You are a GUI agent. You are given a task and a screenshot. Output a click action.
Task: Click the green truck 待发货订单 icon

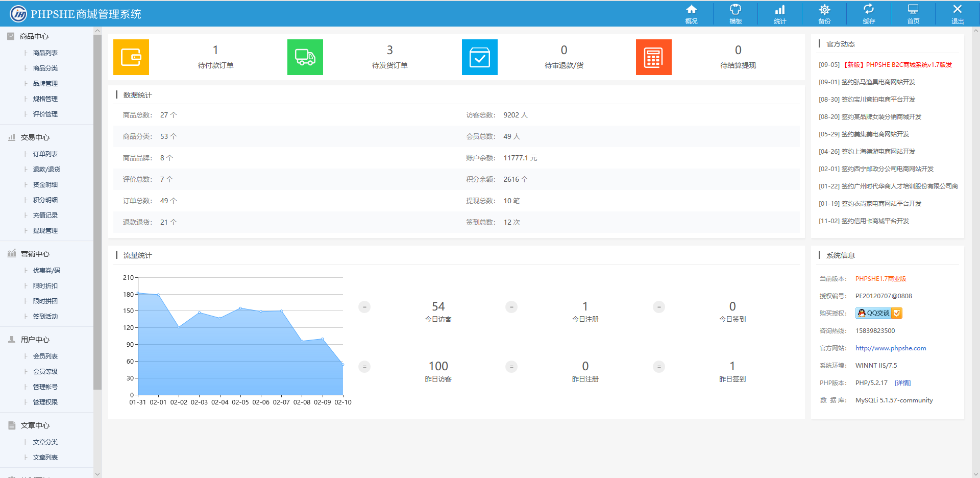305,57
